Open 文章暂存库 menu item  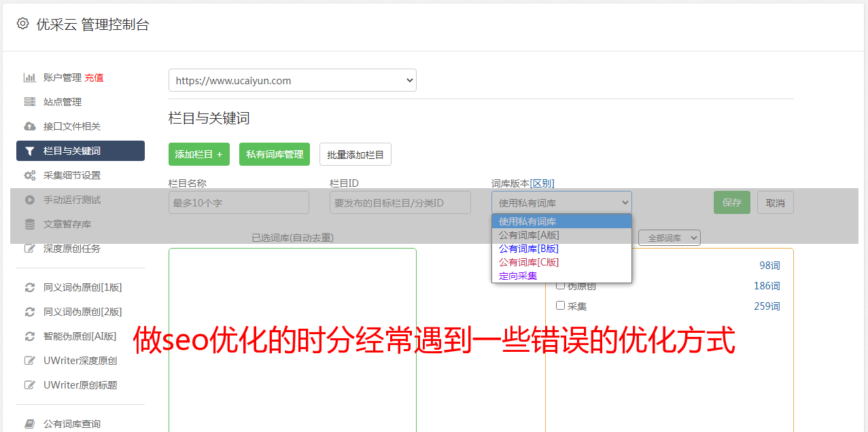click(x=67, y=224)
